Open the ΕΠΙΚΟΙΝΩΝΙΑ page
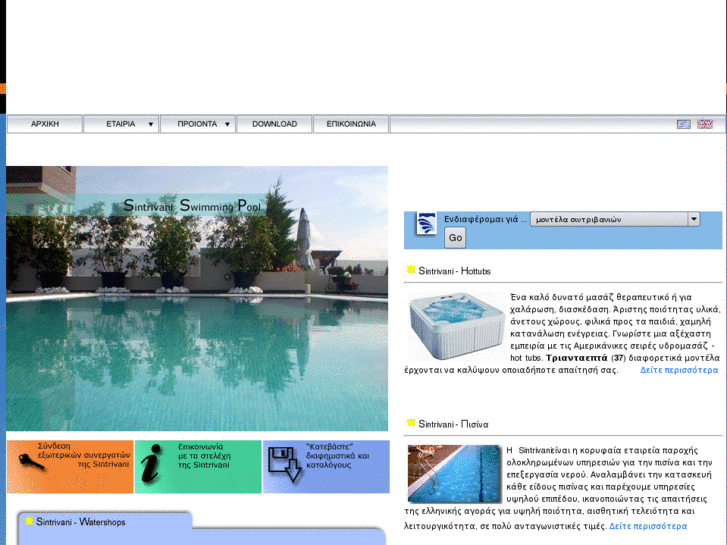 351,124
